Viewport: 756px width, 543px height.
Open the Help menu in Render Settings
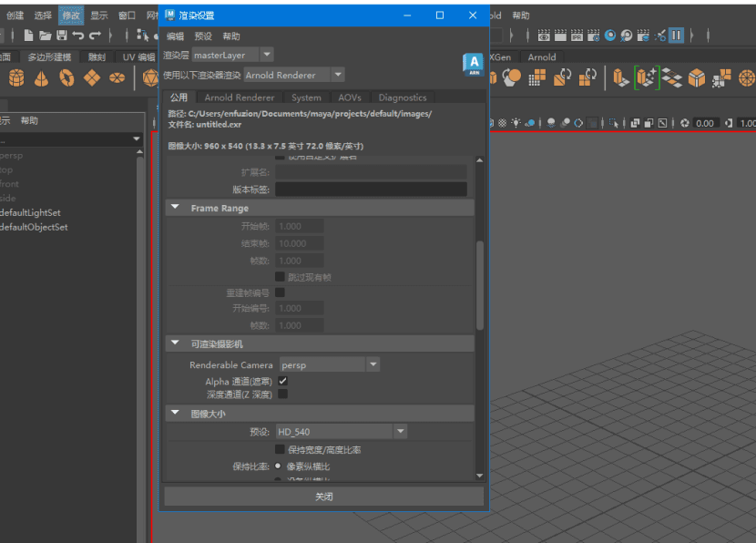(x=231, y=36)
